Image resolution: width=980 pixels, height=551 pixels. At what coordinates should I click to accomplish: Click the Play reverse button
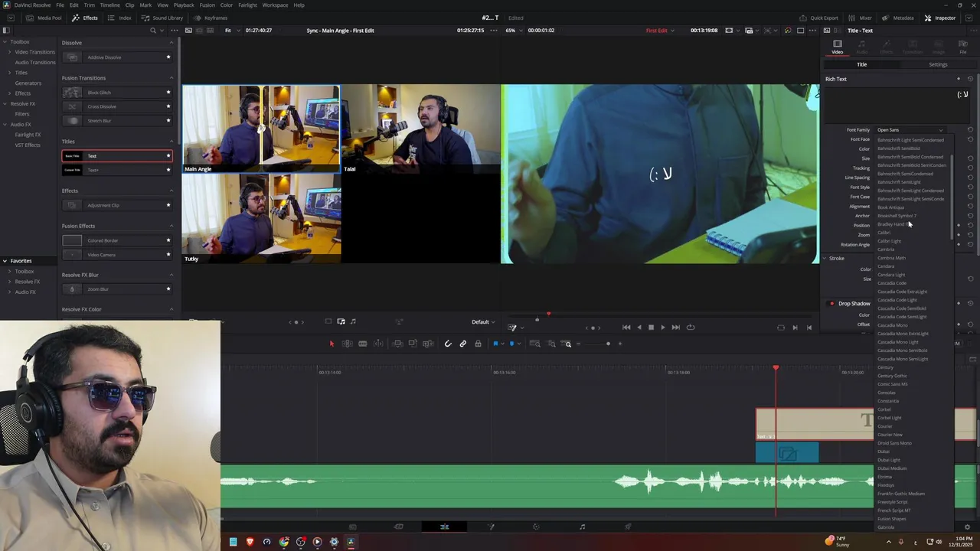coord(639,328)
